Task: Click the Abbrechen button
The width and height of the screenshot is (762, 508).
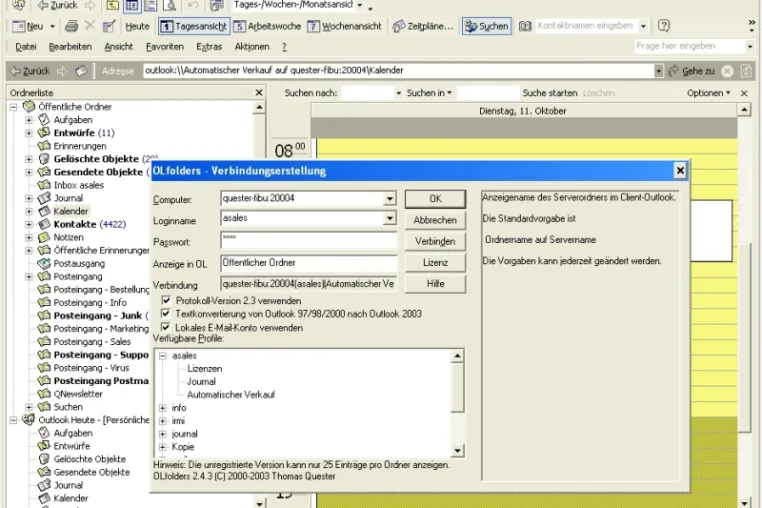Action: pyautogui.click(x=435, y=220)
